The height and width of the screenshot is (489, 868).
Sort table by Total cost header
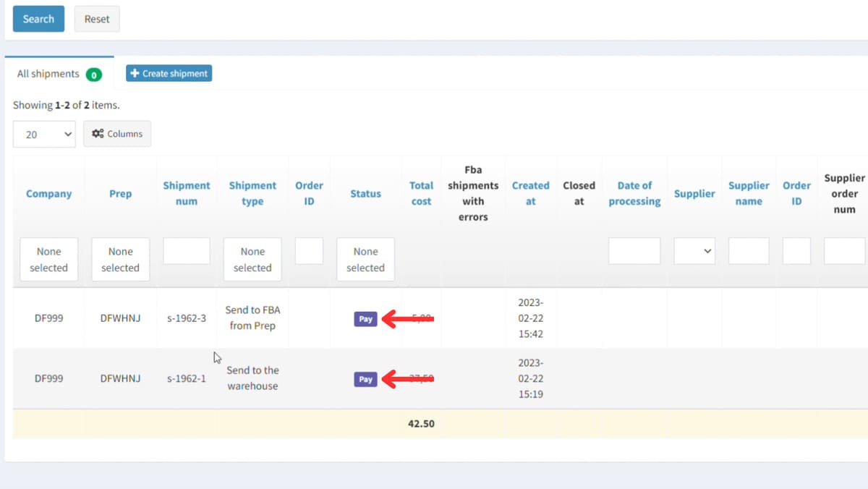[421, 193]
